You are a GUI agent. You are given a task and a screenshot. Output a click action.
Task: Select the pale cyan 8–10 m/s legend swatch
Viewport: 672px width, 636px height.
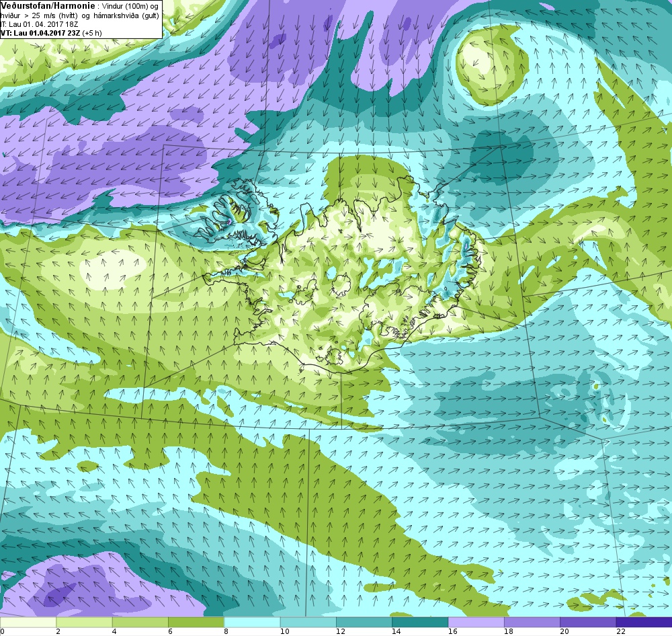click(x=252, y=622)
